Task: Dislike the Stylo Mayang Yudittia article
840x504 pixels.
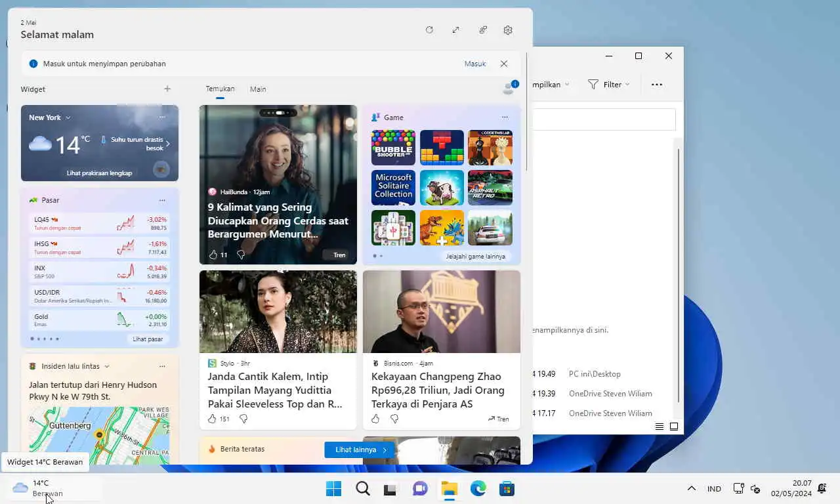Action: [243, 419]
